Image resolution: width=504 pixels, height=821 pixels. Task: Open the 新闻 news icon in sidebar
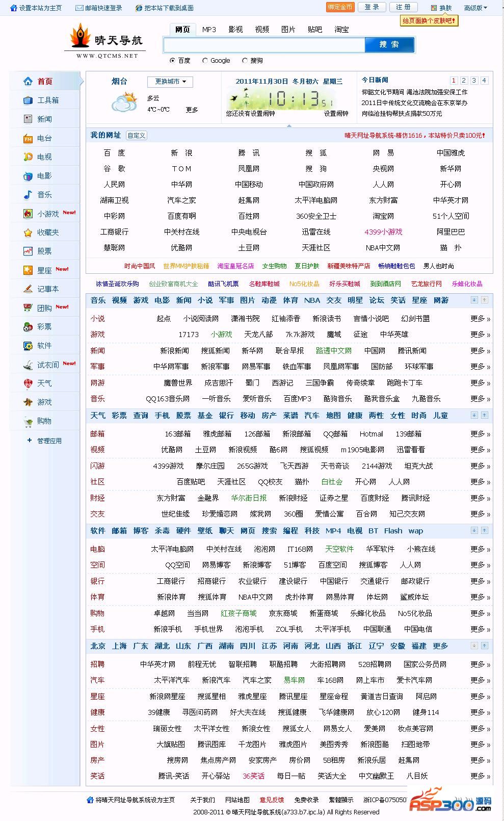28,119
